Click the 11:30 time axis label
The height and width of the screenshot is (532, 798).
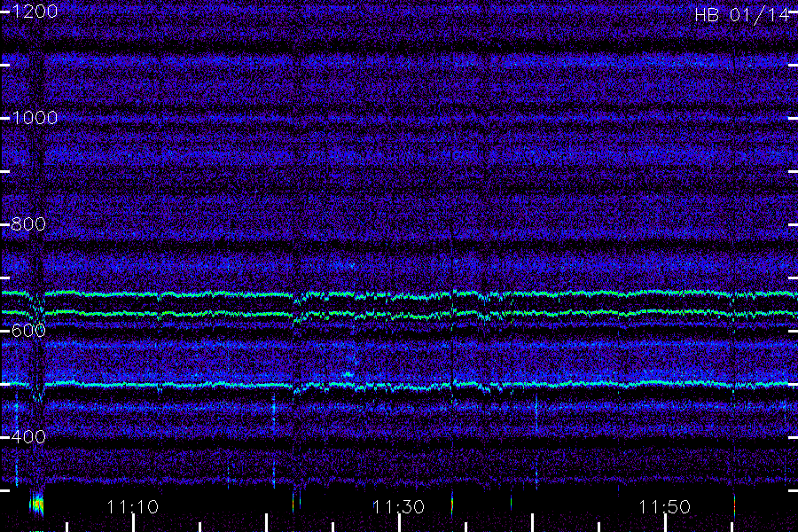[x=398, y=507]
